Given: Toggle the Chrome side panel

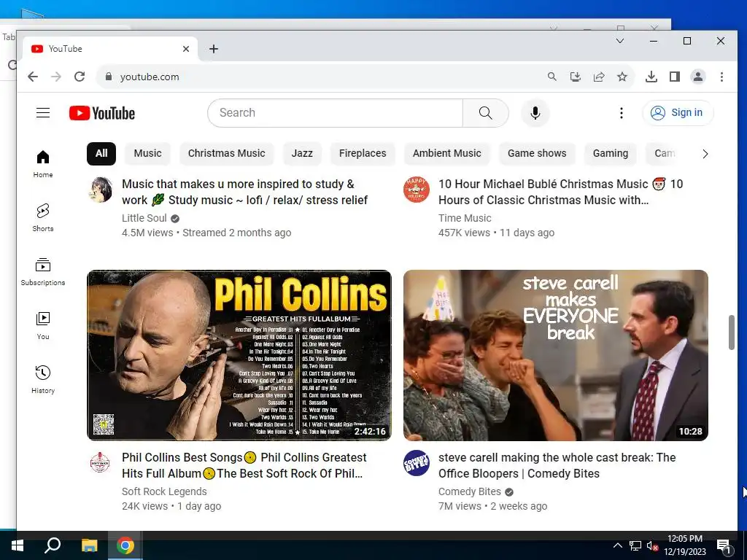Looking at the screenshot, I should coord(675,77).
